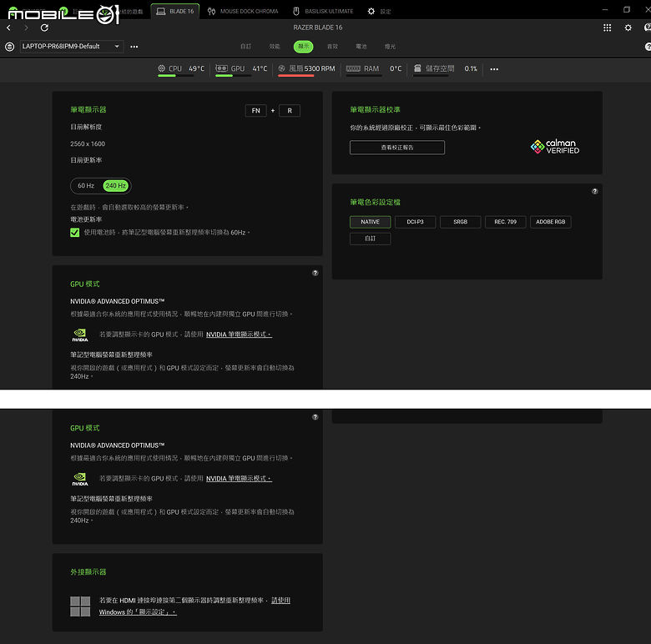
Task: Select the NATIVE color profile
Action: point(370,222)
